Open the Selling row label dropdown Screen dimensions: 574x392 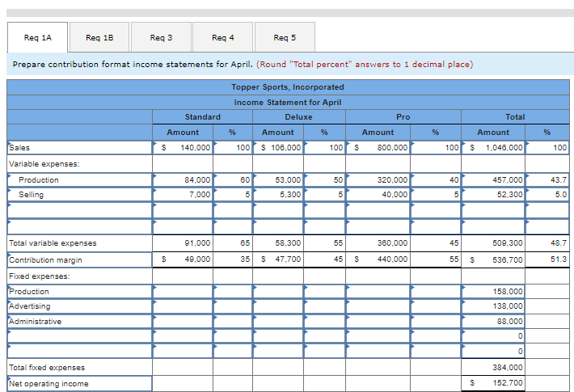pos(79,194)
